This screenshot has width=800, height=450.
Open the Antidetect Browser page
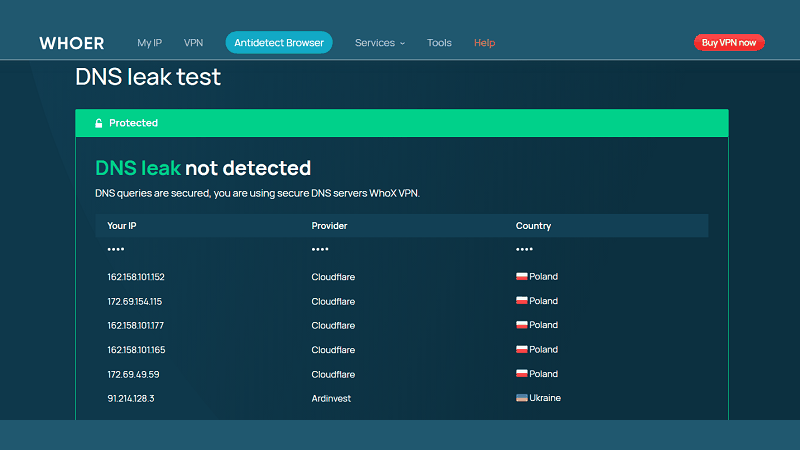coord(279,43)
